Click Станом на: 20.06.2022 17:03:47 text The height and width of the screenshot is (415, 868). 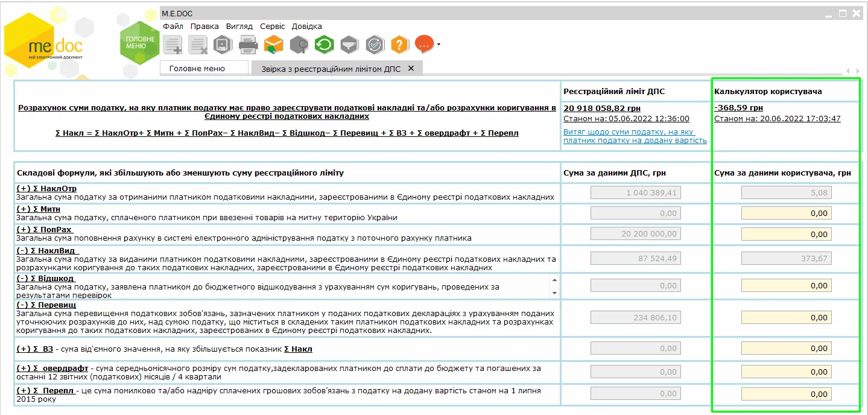pos(777,118)
